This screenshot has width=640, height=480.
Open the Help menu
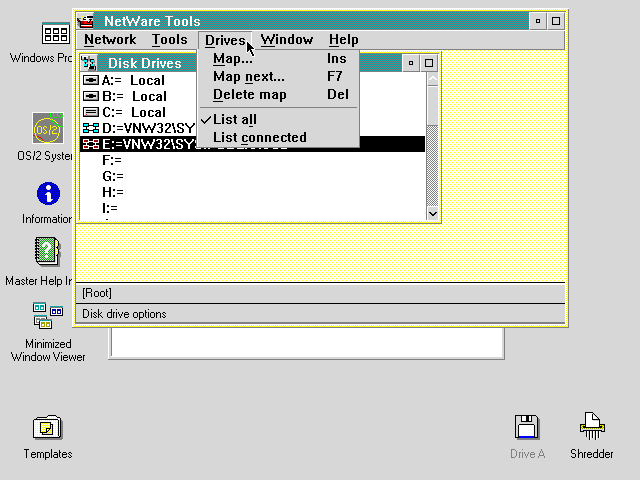pos(344,40)
